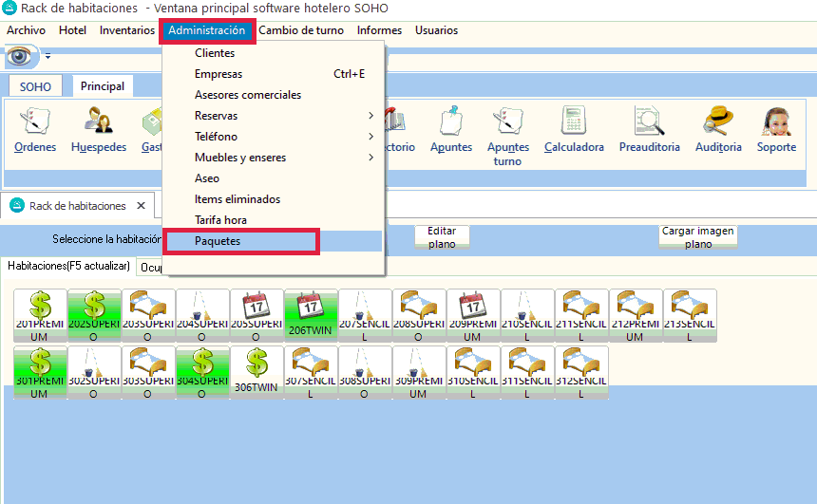This screenshot has width=817, height=504.
Task: Open Preauditoria magnifier icon
Action: click(649, 129)
